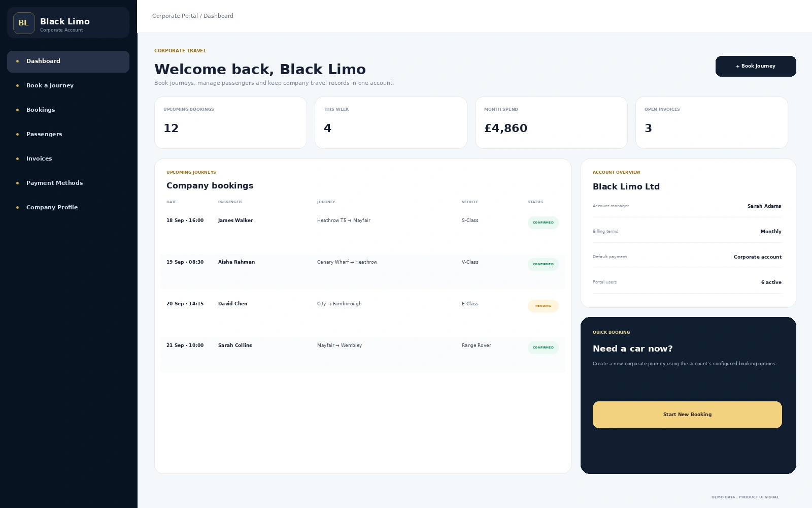812x508 pixels.
Task: Click the Heathrow T5 → Mayfair journey
Action: click(x=344, y=220)
